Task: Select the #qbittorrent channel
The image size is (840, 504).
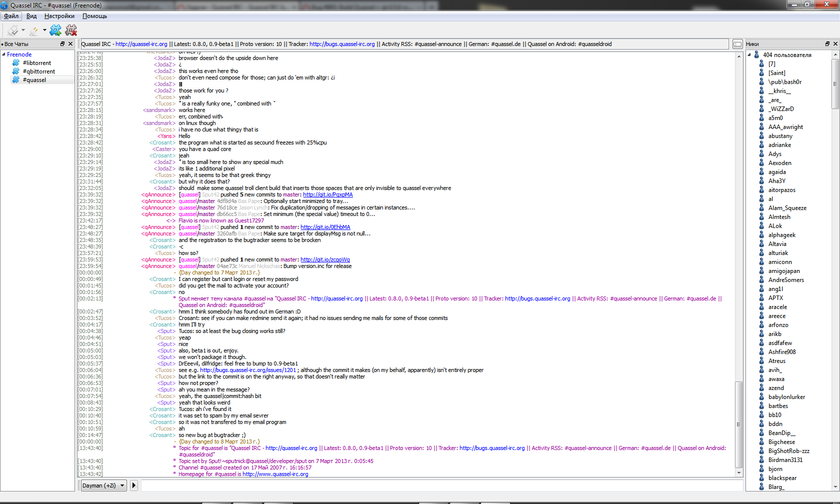Action: pos(39,71)
